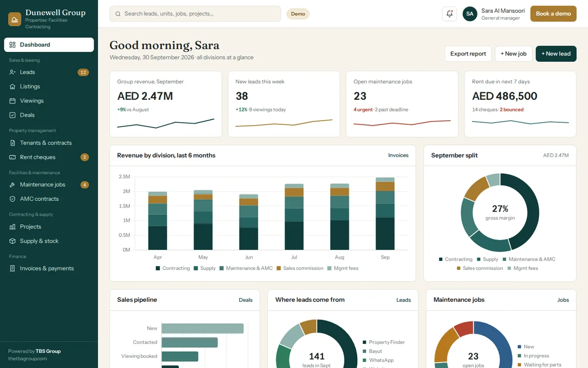Click the Book a demo button
The width and height of the screenshot is (588, 368).
click(x=553, y=14)
